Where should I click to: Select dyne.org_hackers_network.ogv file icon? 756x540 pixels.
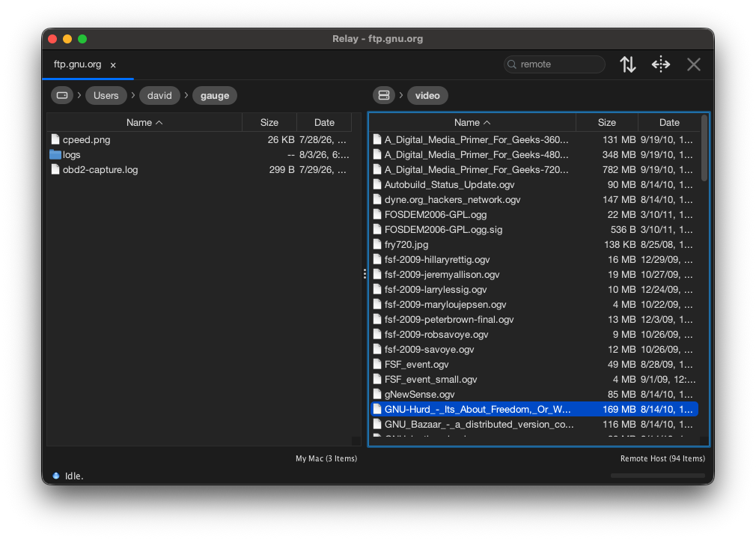pyautogui.click(x=377, y=199)
